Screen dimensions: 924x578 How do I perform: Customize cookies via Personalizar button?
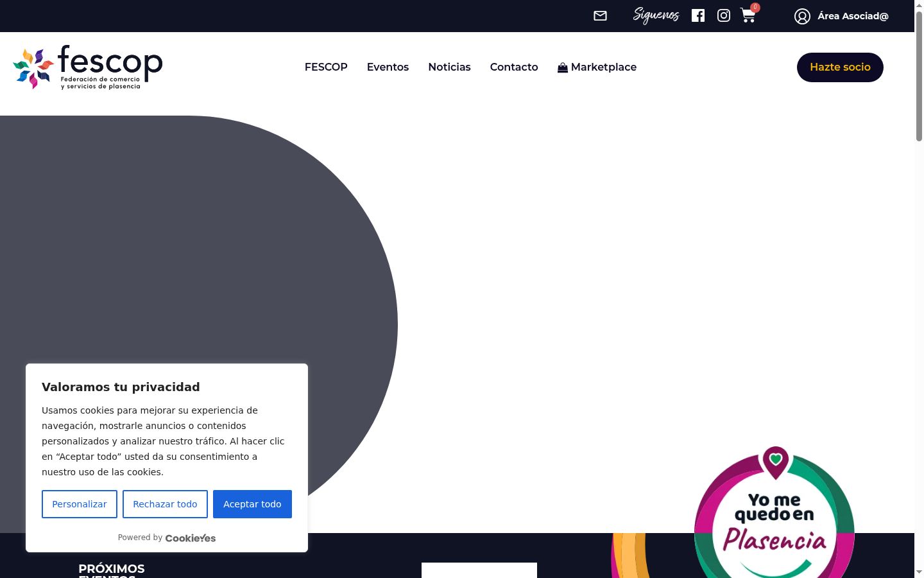[80, 504]
